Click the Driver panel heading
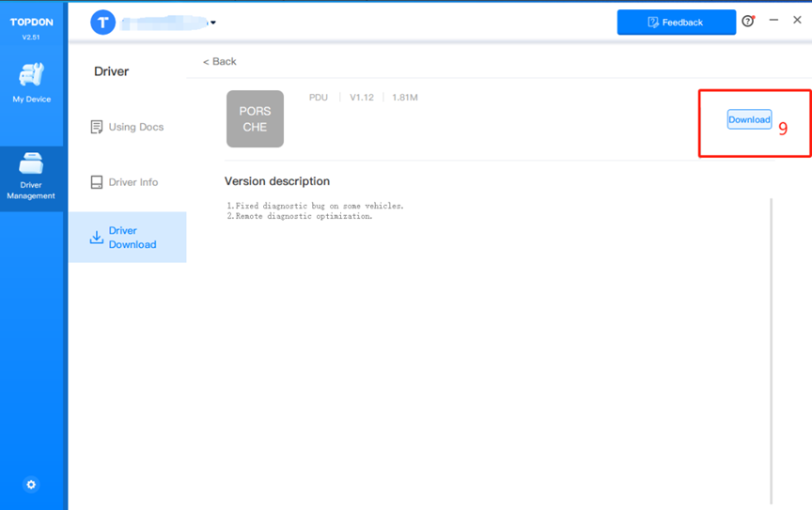This screenshot has height=510, width=812. tap(111, 71)
